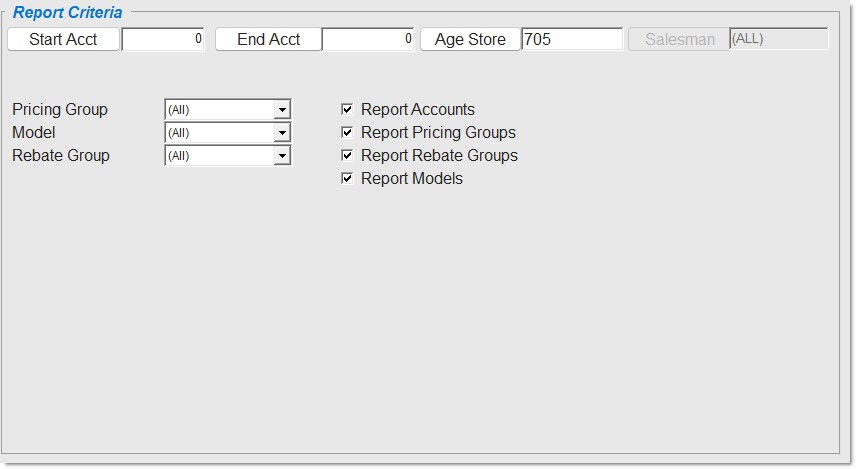The height and width of the screenshot is (469, 856).
Task: Focus the Start Acct number field
Action: (163, 39)
